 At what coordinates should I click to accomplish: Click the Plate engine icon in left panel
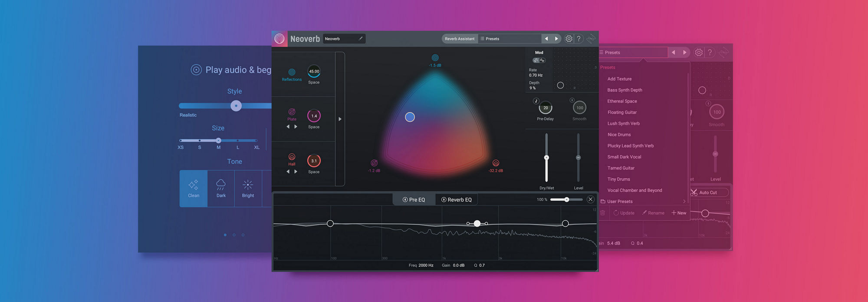coord(292,112)
